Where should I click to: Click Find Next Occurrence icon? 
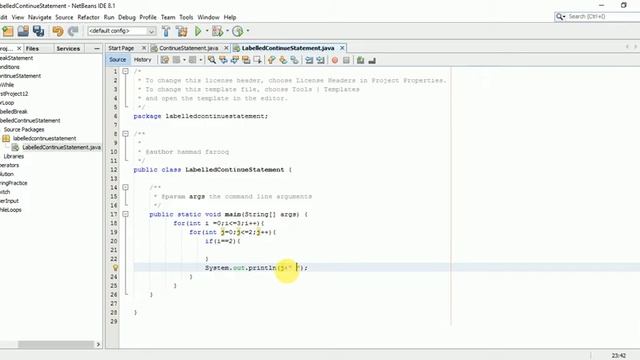[235, 60]
